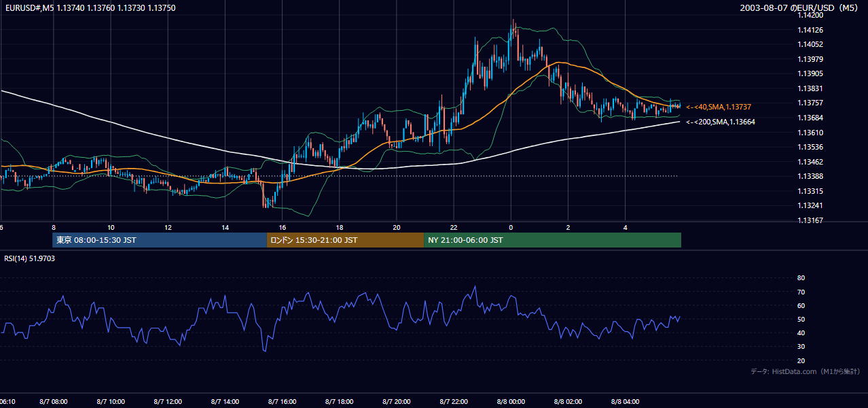Screen dimensions: 868x408
Task: Click RSI scale value 50
Action: pos(801,320)
